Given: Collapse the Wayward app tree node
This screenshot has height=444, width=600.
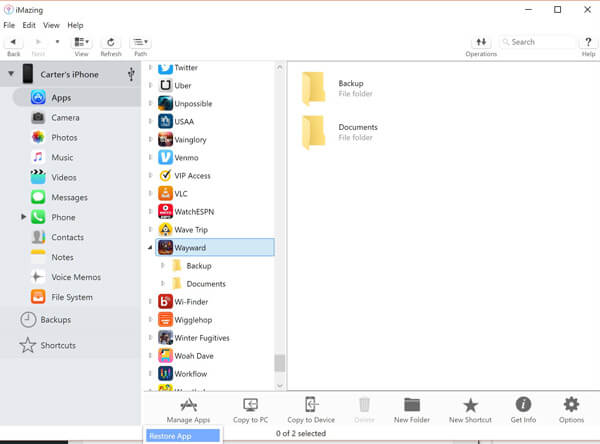Looking at the screenshot, I should 151,247.
